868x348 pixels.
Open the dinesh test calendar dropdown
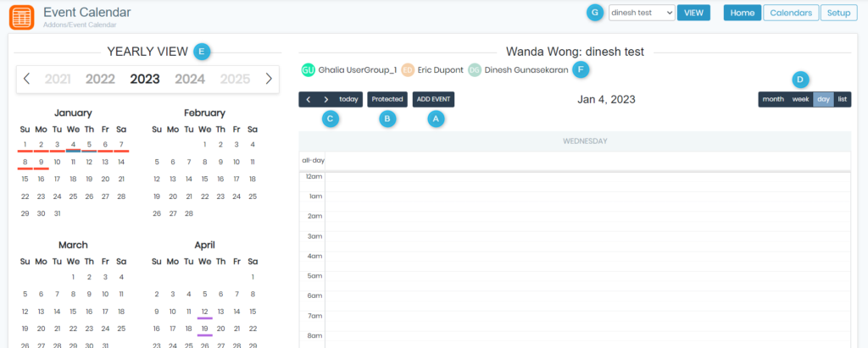(642, 12)
